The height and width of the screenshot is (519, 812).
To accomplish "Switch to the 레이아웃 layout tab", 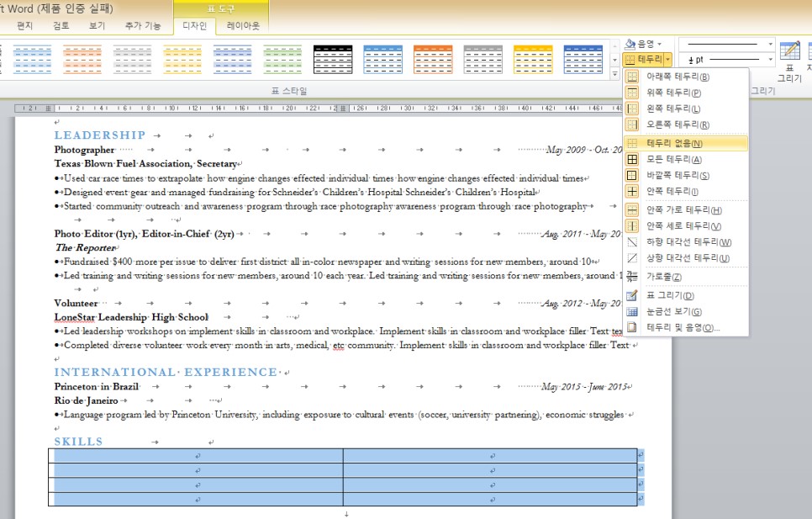I will pyautogui.click(x=243, y=26).
